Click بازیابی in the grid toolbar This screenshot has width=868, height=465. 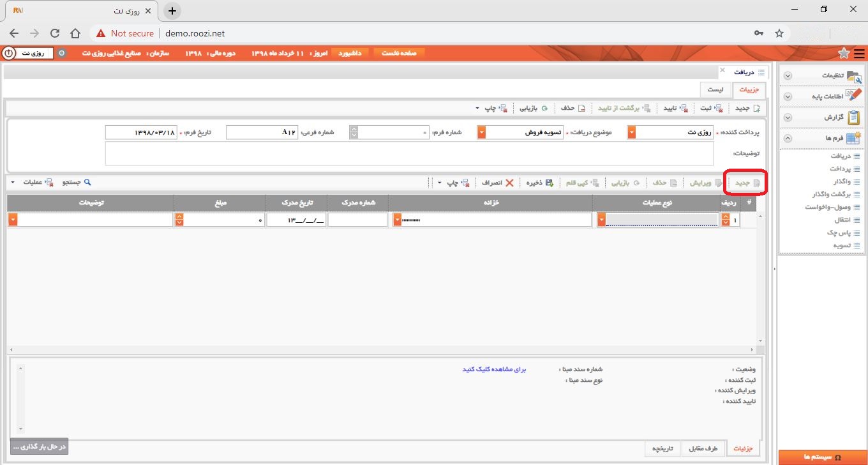(625, 183)
